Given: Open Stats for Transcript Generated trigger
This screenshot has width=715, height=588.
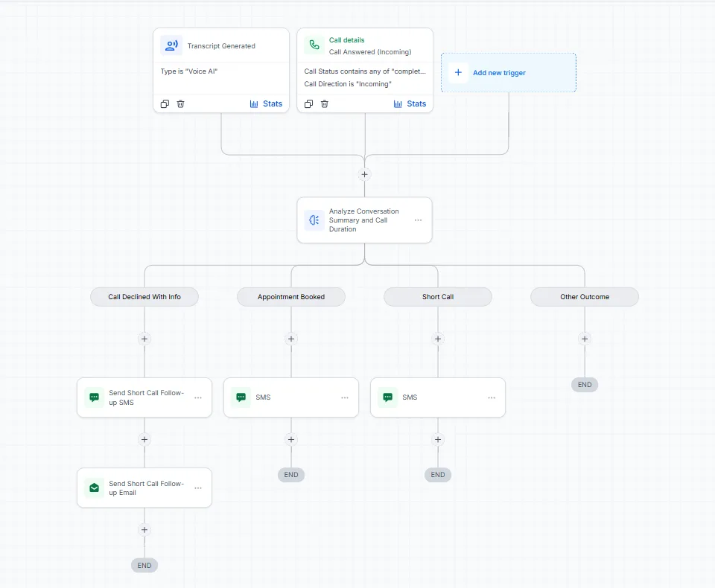Looking at the screenshot, I should click(267, 104).
